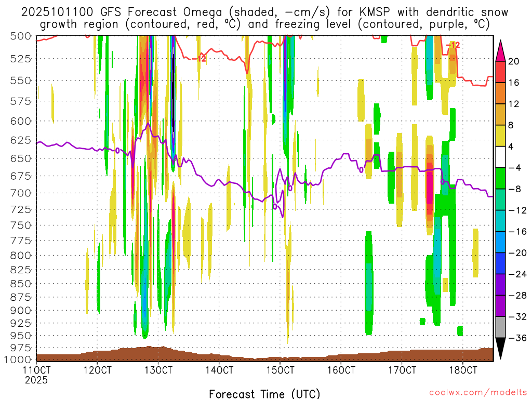
Task: Pick the yellow colorbar segment between 4 and 8
Action: click(x=501, y=136)
